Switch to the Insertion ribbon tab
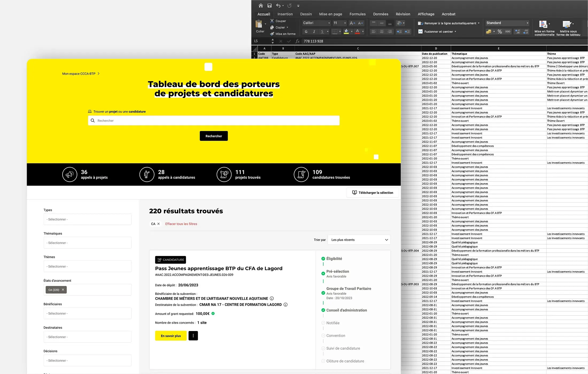 [x=285, y=14]
